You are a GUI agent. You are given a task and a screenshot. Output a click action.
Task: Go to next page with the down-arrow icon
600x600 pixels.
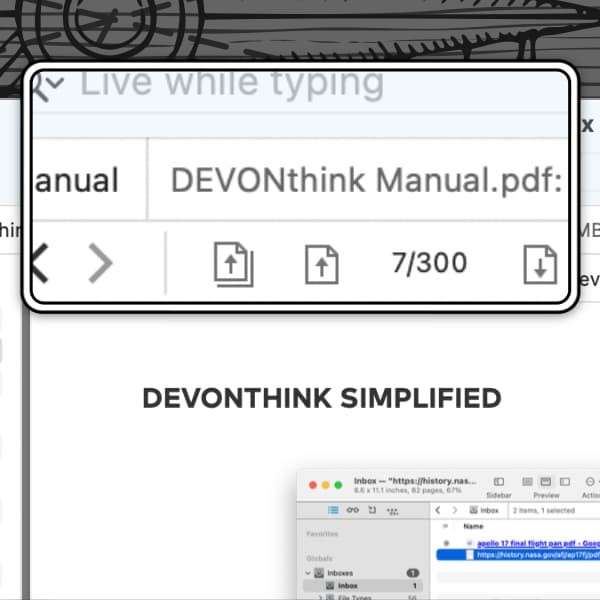click(x=540, y=264)
